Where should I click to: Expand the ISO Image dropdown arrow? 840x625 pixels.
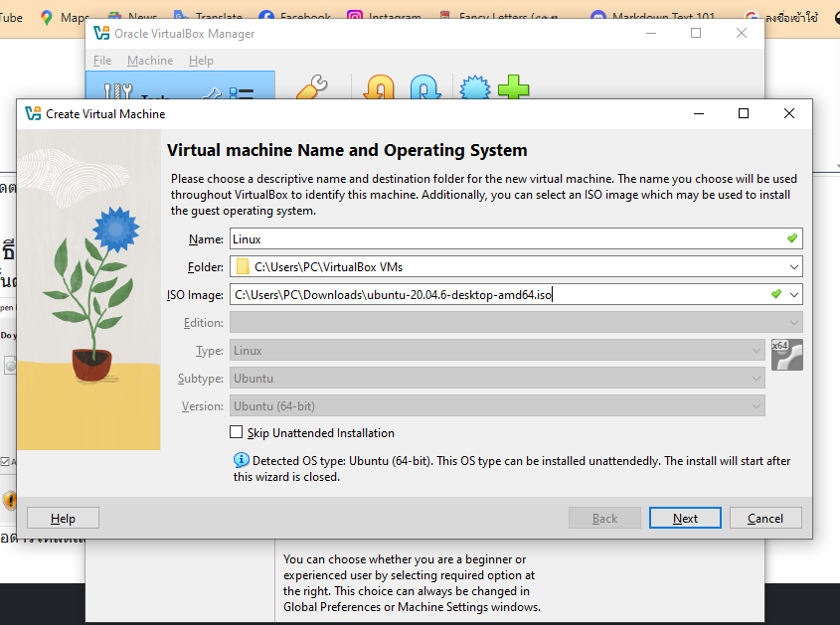tap(792, 294)
